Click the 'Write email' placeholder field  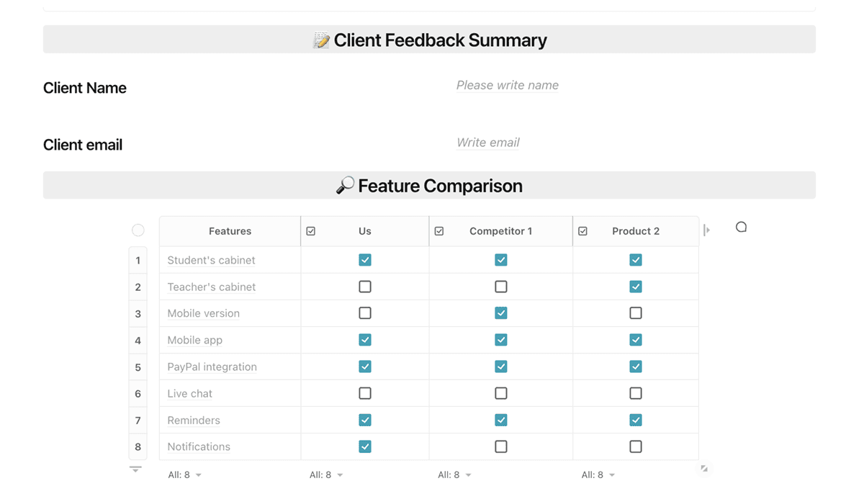pyautogui.click(x=488, y=143)
